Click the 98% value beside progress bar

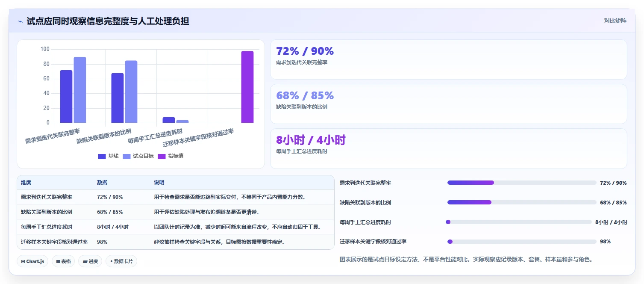click(605, 242)
